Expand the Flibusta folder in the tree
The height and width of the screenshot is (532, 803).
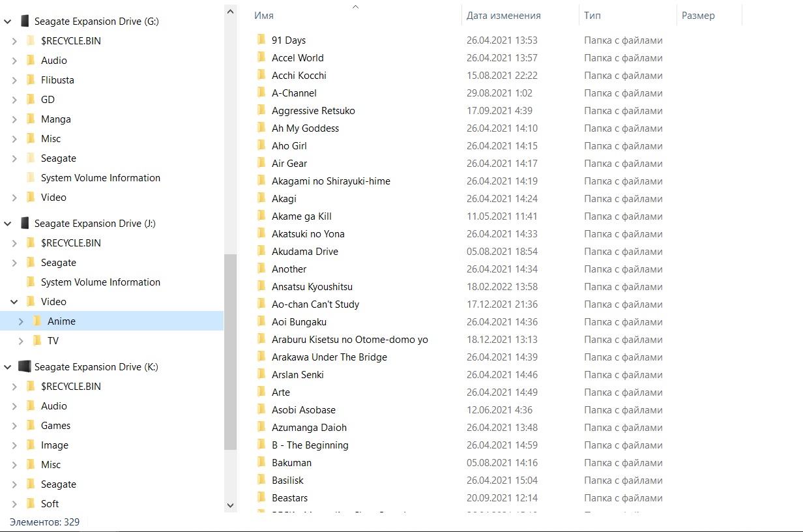(x=14, y=80)
